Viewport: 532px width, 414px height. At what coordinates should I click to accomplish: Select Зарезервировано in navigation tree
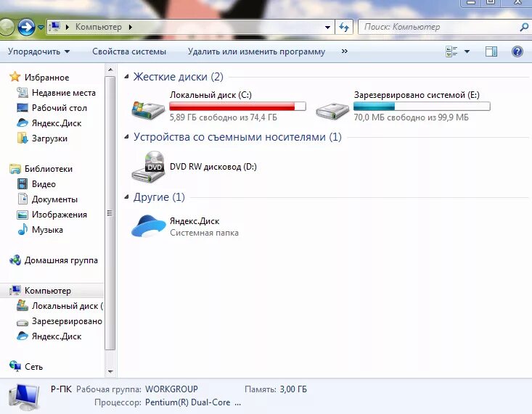[67, 321]
